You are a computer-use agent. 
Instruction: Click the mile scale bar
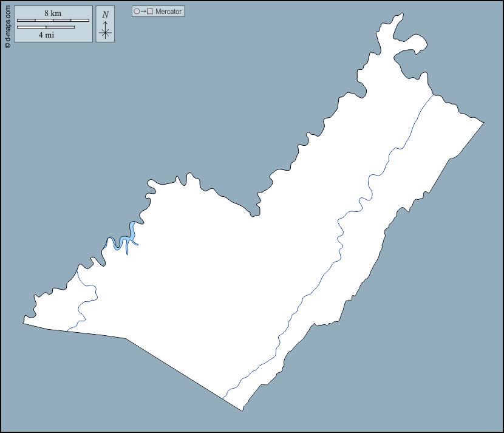point(46,27)
